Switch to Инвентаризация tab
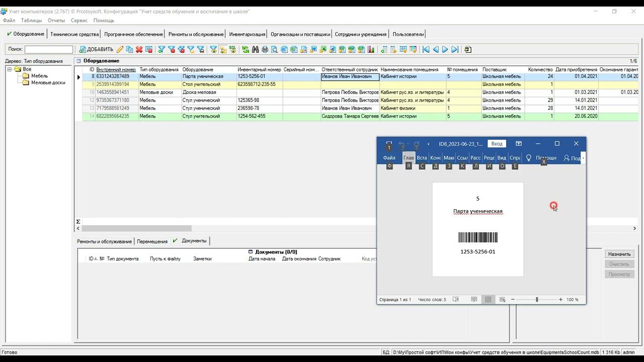The height and width of the screenshot is (362, 644). click(x=247, y=34)
